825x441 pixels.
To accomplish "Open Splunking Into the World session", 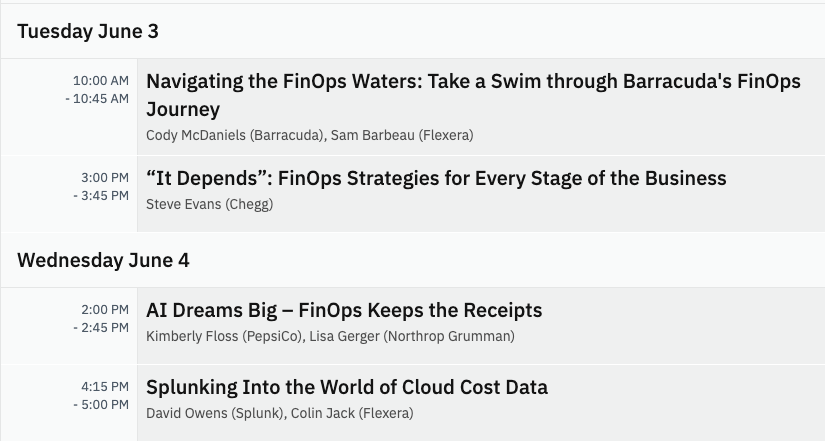I will pos(347,387).
